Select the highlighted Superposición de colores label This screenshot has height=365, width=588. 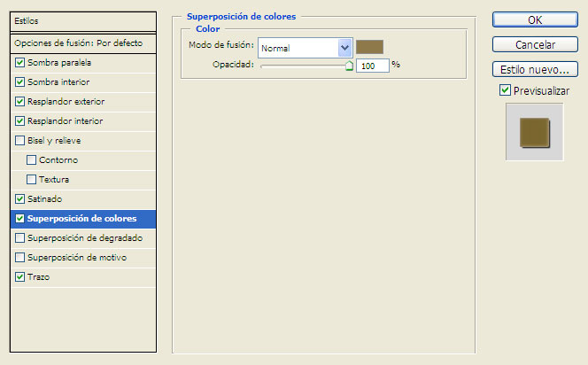click(81, 219)
